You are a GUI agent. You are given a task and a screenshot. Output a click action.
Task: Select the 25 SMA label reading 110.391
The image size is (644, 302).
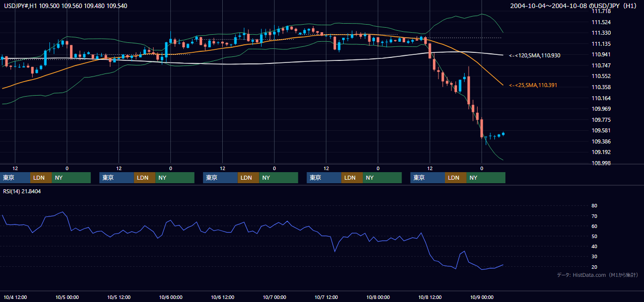pos(533,86)
